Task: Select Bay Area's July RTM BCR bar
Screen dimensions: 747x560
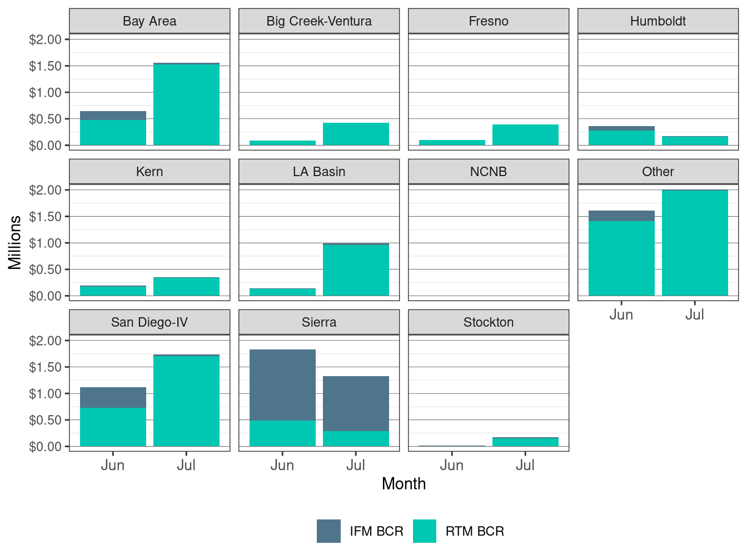Action: [186, 105]
